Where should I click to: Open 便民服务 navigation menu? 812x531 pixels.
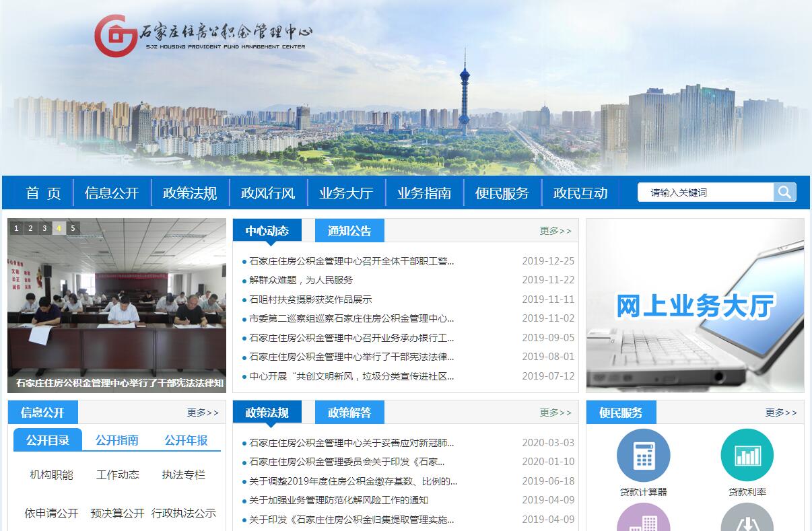[502, 193]
